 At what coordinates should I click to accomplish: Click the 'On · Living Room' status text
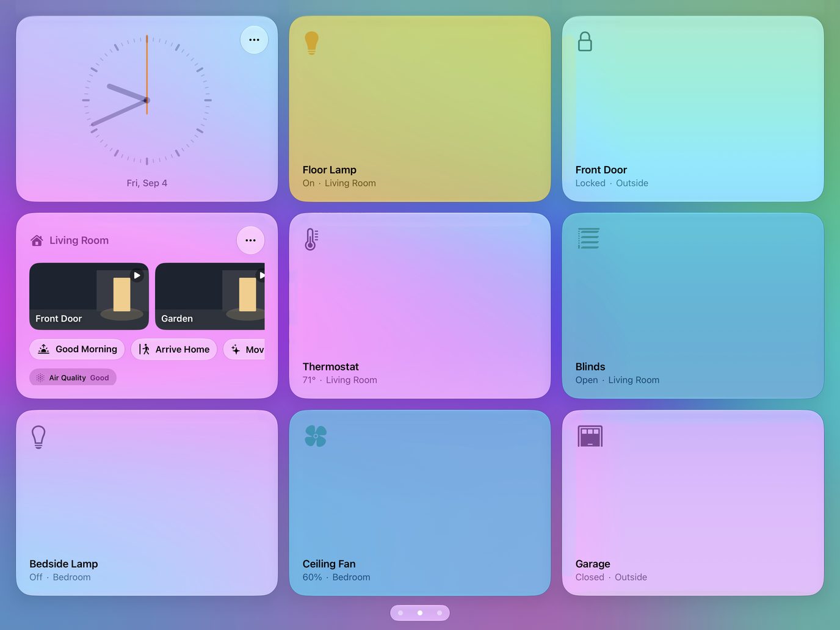click(x=339, y=183)
